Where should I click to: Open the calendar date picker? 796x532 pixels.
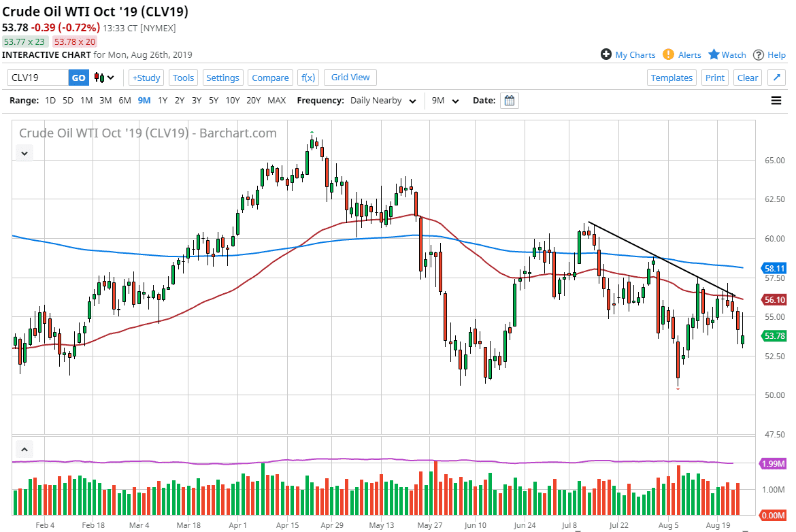click(x=509, y=100)
